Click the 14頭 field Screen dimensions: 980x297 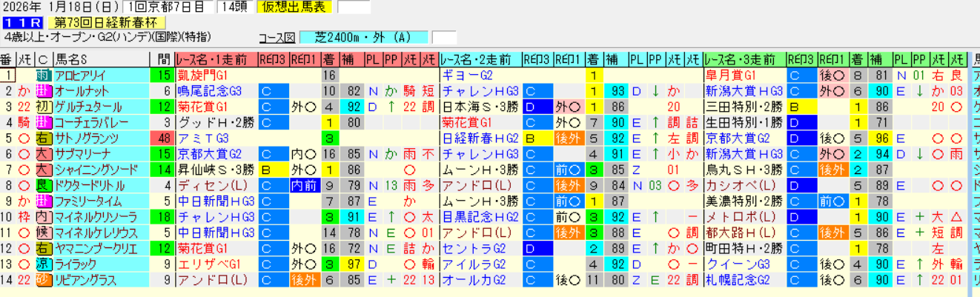coord(236,7)
